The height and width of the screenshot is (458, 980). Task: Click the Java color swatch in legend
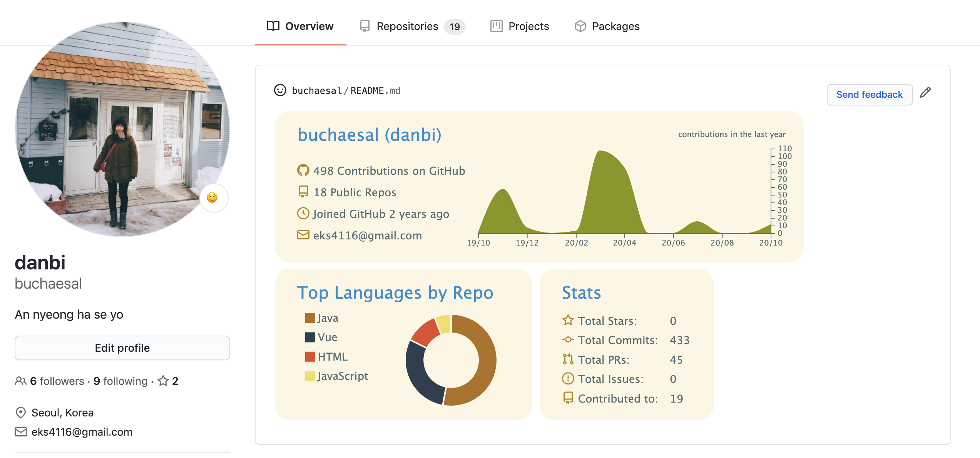pyautogui.click(x=310, y=318)
